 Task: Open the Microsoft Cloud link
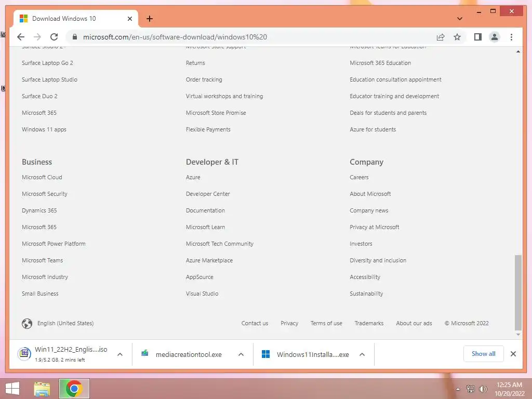tap(42, 177)
